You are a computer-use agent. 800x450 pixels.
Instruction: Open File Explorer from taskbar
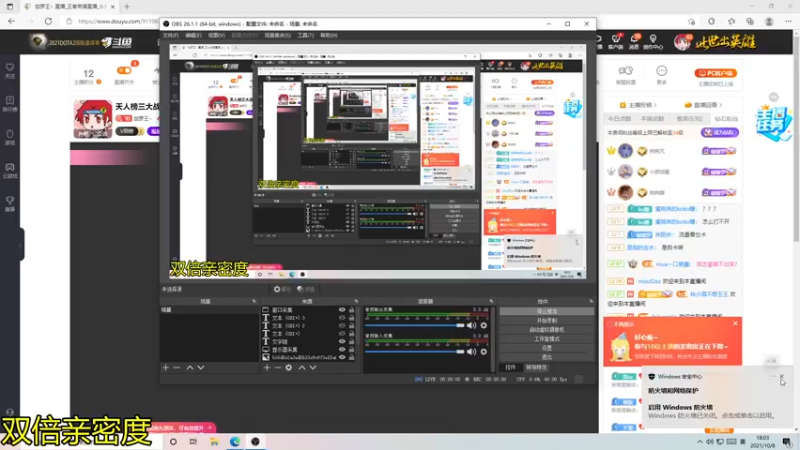click(x=214, y=442)
